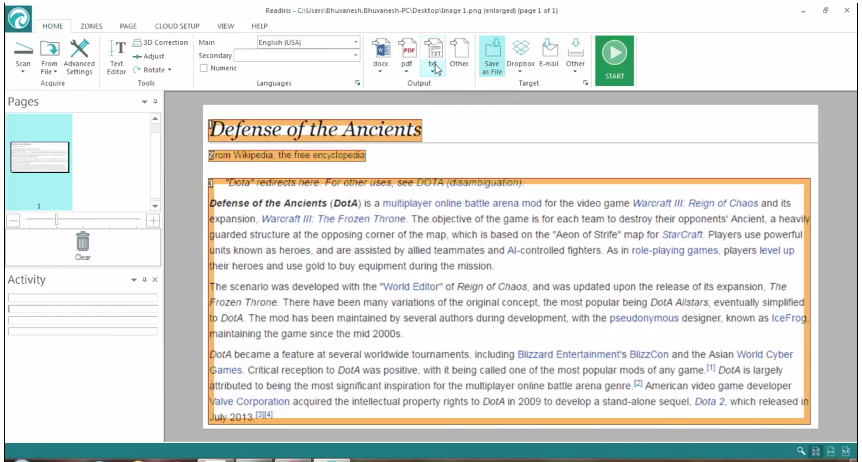Pin the Activity panel
The image size is (862, 462).
pos(144,279)
